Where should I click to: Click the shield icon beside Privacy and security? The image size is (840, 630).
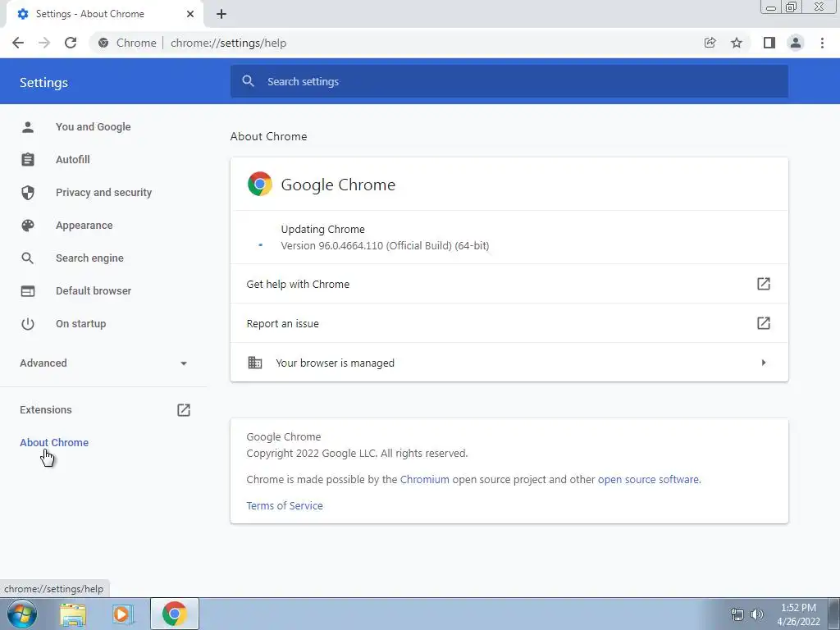click(x=28, y=192)
